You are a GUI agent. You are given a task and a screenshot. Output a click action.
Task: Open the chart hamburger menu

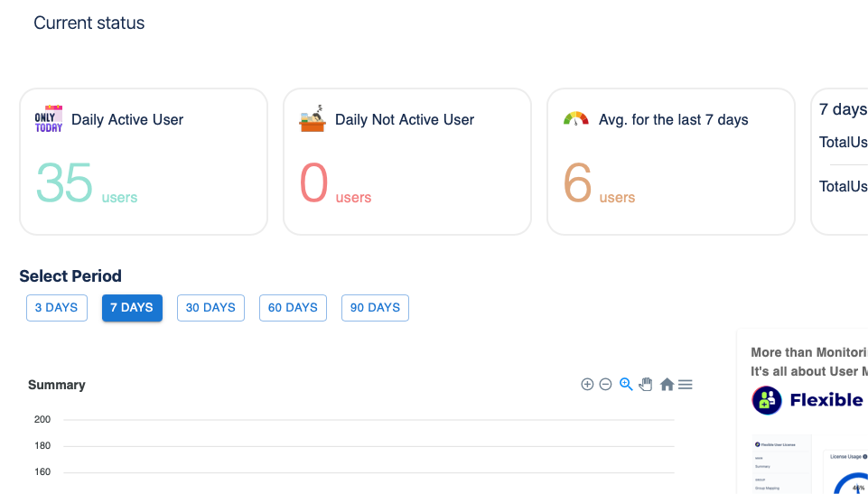(x=686, y=385)
